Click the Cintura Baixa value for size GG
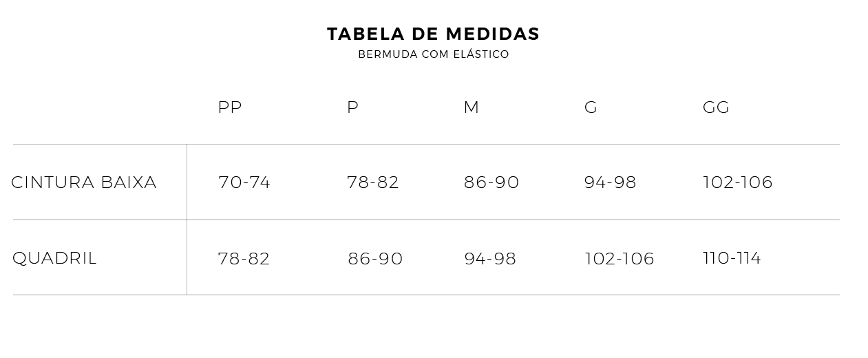 point(738,182)
